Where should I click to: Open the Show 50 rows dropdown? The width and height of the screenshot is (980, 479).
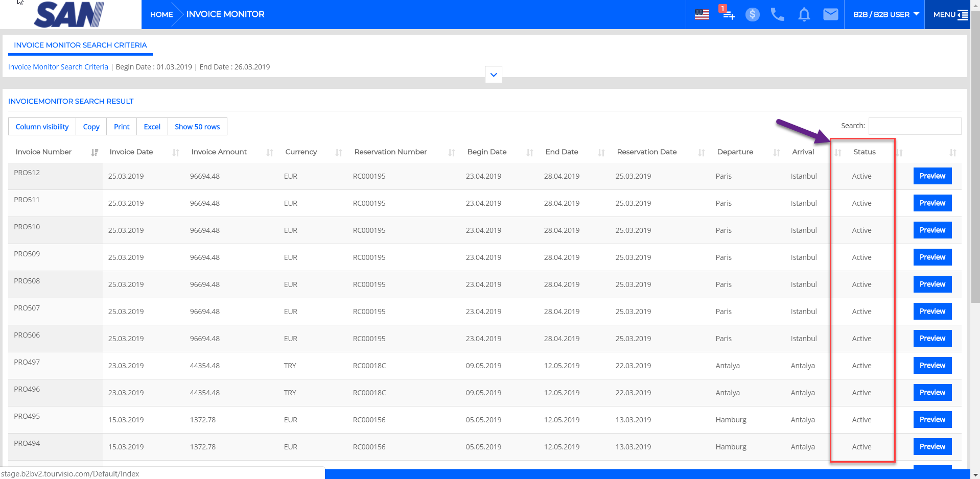(x=197, y=127)
